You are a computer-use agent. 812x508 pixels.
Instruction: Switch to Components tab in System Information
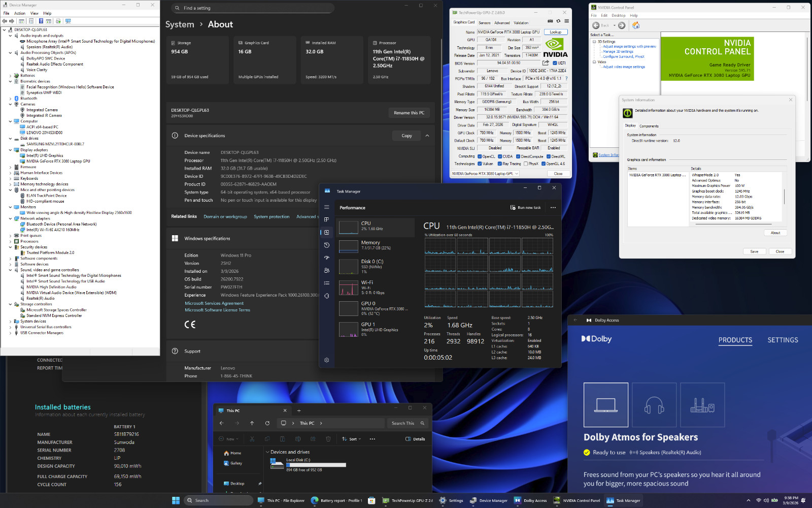tap(649, 126)
